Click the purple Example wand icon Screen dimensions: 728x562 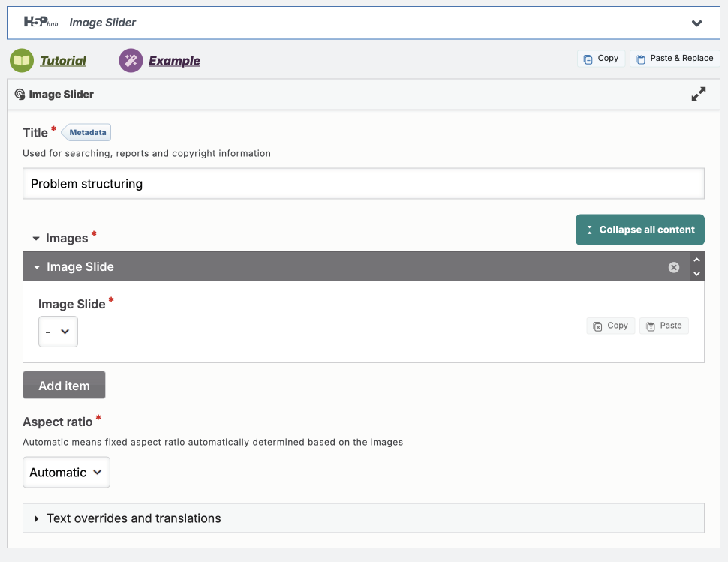coord(131,61)
